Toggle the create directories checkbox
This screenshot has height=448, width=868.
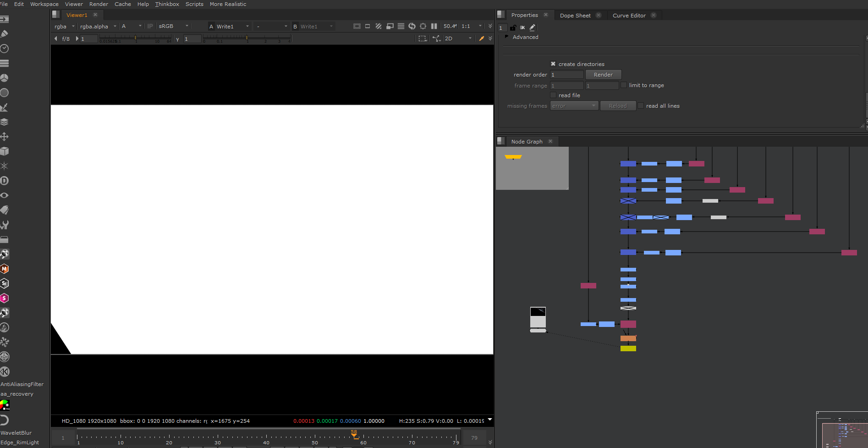click(553, 64)
